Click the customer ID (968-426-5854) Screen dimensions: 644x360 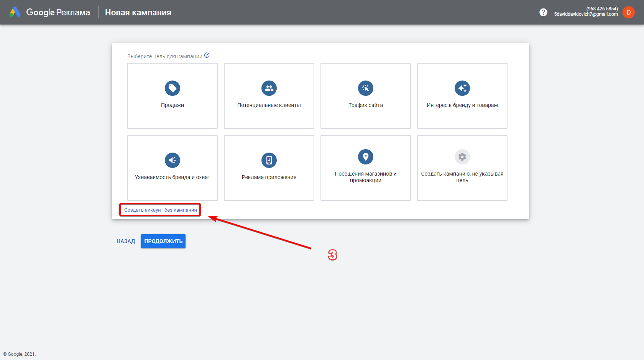602,9
